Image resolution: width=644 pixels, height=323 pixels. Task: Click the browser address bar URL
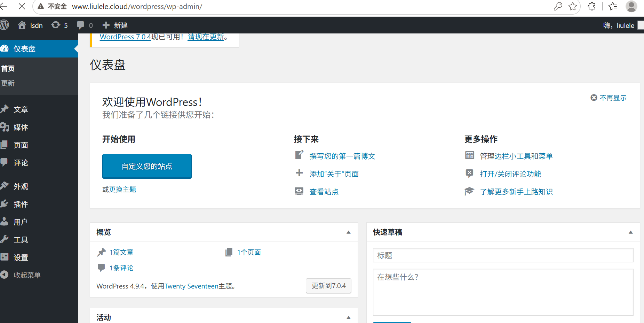tap(137, 7)
